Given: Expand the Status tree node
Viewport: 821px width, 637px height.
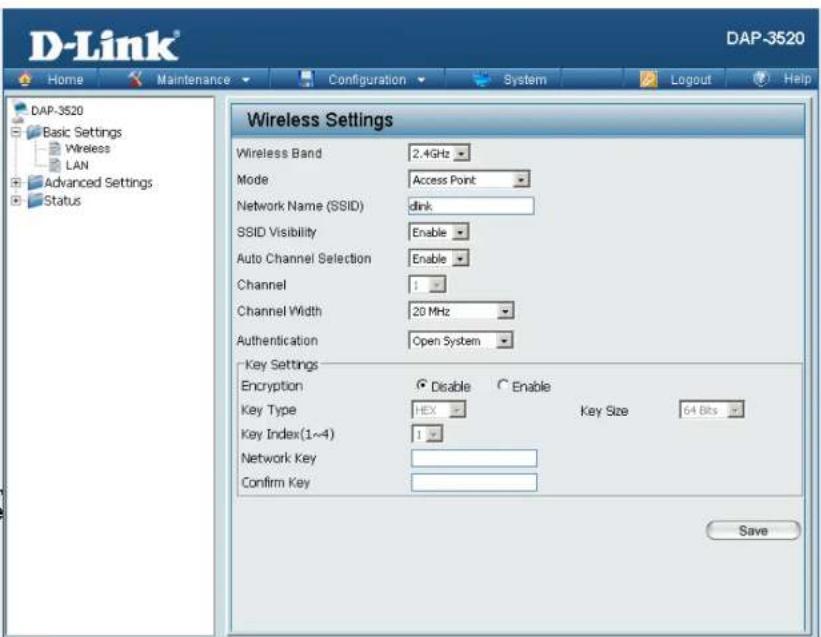Looking at the screenshot, I should 16,200.
